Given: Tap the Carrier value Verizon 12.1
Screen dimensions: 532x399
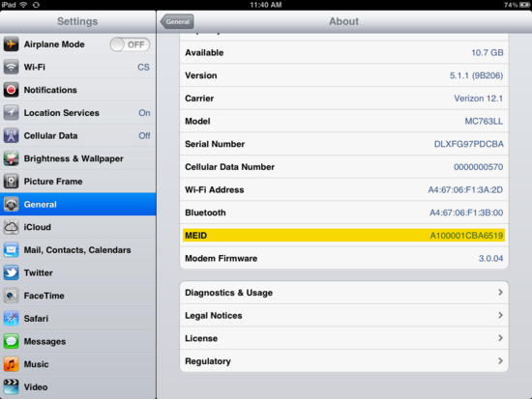Looking at the screenshot, I should tap(479, 99).
